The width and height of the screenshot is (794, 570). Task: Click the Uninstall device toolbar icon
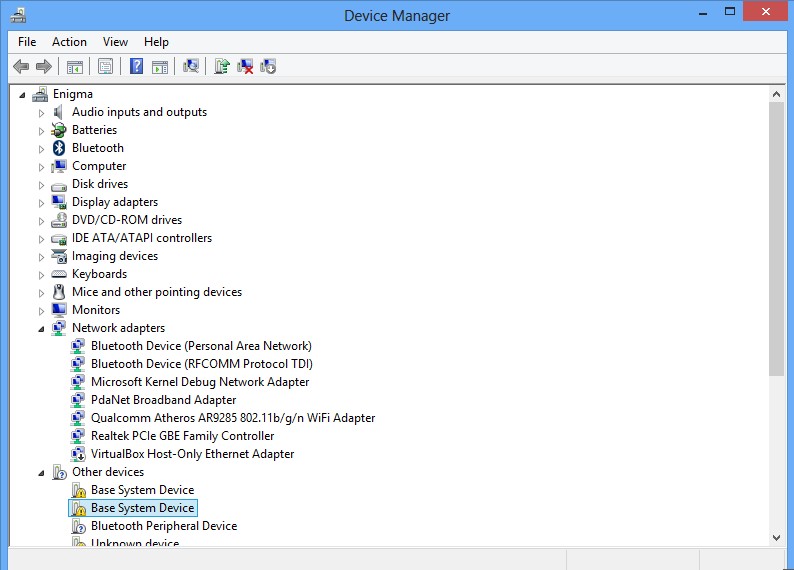(x=245, y=67)
